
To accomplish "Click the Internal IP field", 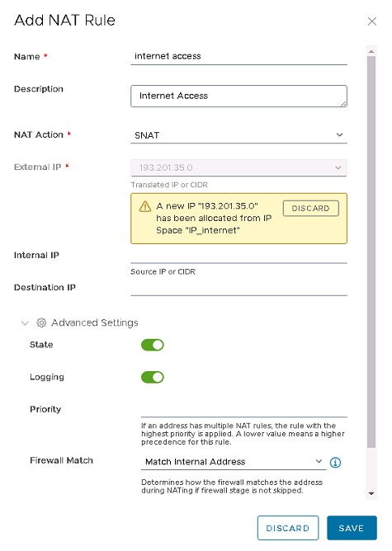I will (239, 256).
